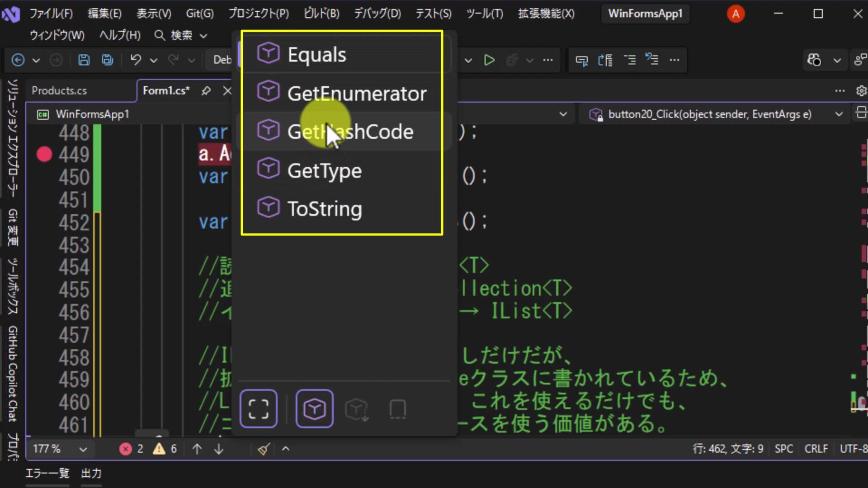The width and height of the screenshot is (868, 488).
Task: Go to next issue arrow
Action: coord(219,449)
